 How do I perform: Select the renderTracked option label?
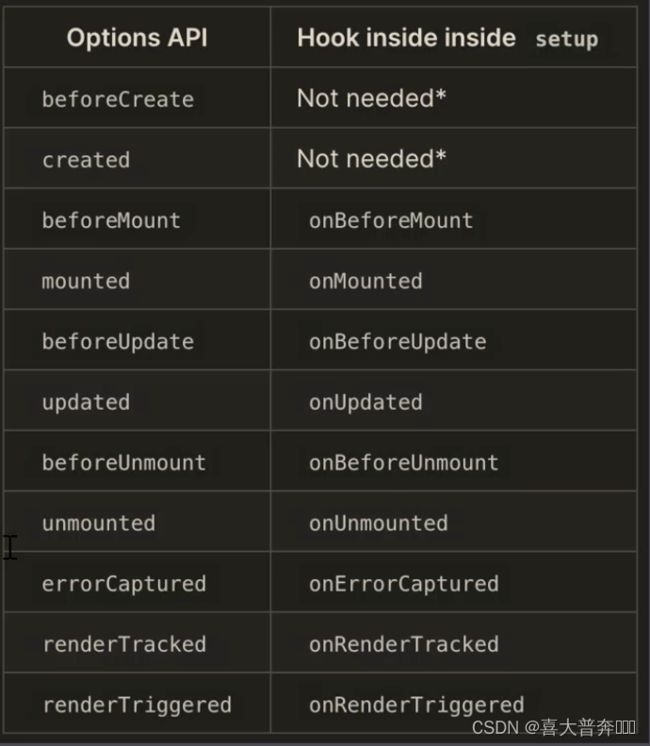coord(124,644)
